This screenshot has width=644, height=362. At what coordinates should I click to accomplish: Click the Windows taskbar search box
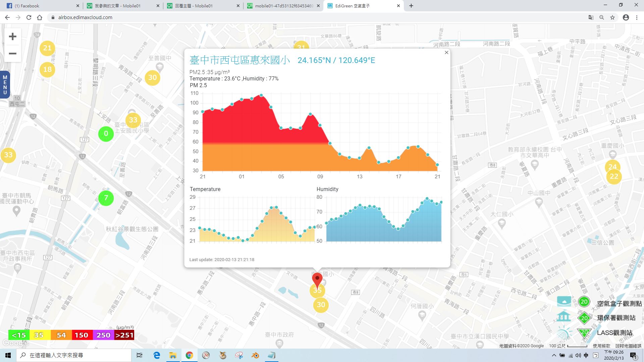point(74,355)
